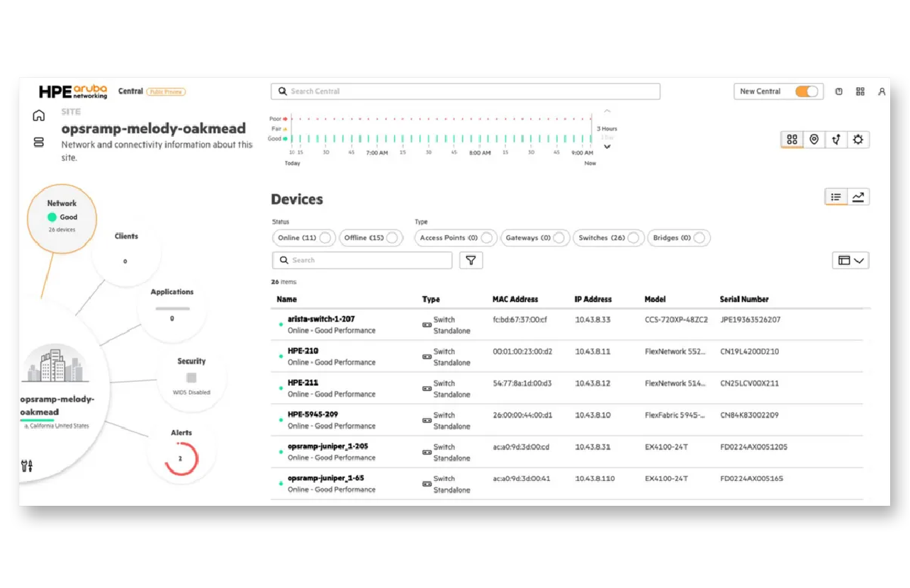Image resolution: width=910 pixels, height=588 pixels.
Task: Open the site settings gear icon
Action: point(858,140)
